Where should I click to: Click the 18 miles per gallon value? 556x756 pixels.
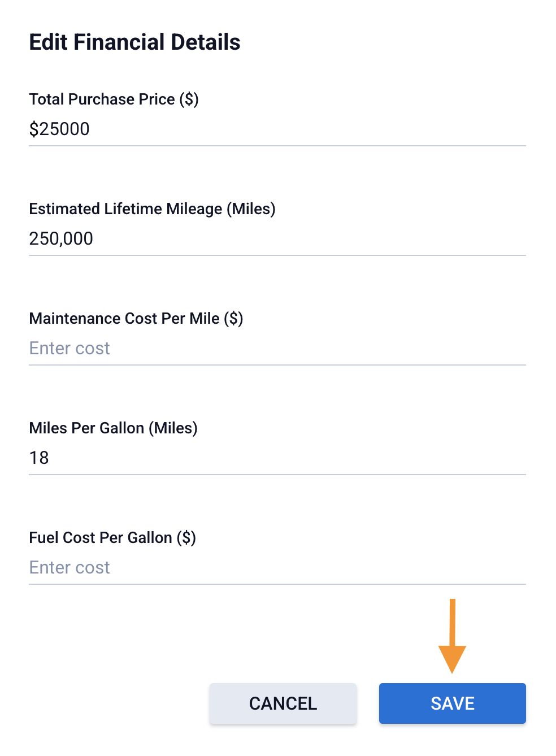(39, 458)
